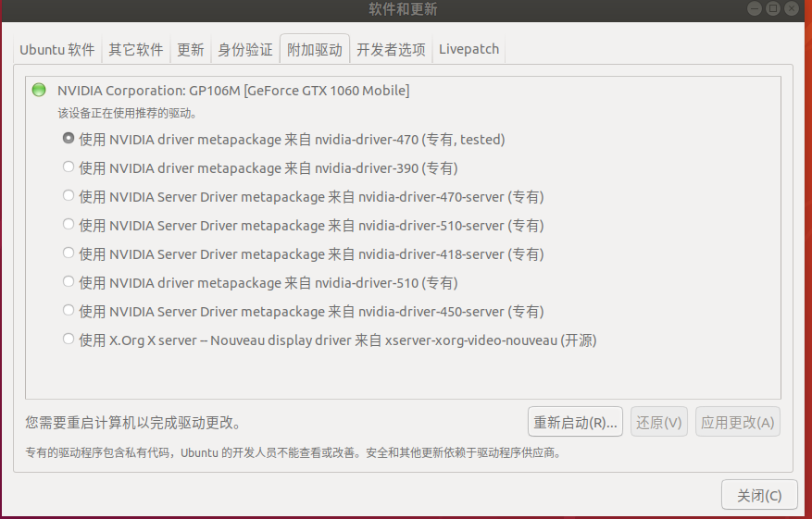Close the dialog with 关闭(C) button
812x519 pixels.
tap(759, 495)
